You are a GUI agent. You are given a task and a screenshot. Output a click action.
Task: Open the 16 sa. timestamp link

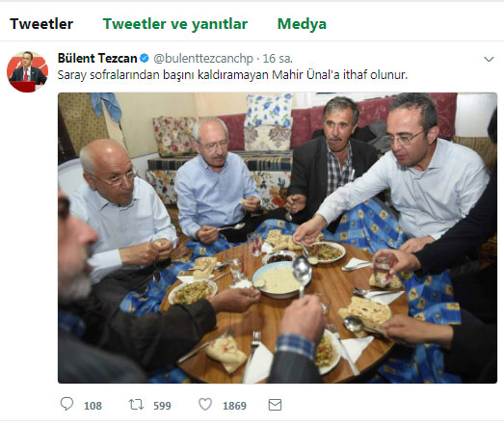278,59
